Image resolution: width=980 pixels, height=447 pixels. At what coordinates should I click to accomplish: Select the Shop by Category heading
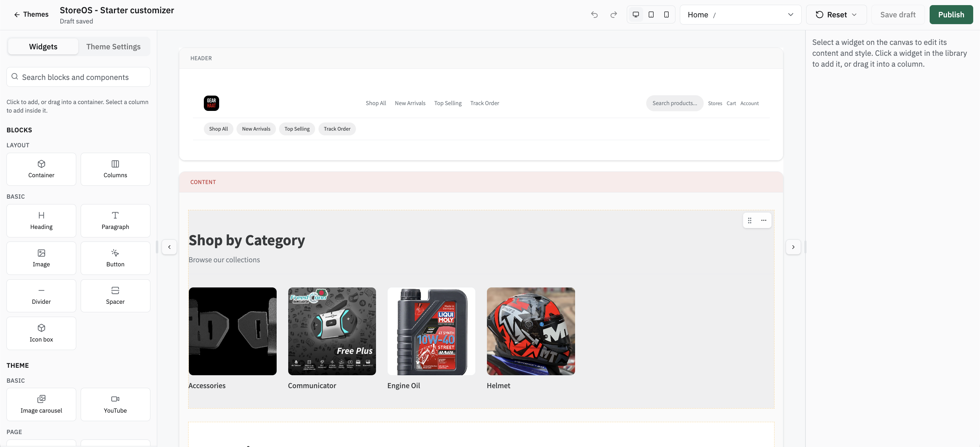(246, 241)
